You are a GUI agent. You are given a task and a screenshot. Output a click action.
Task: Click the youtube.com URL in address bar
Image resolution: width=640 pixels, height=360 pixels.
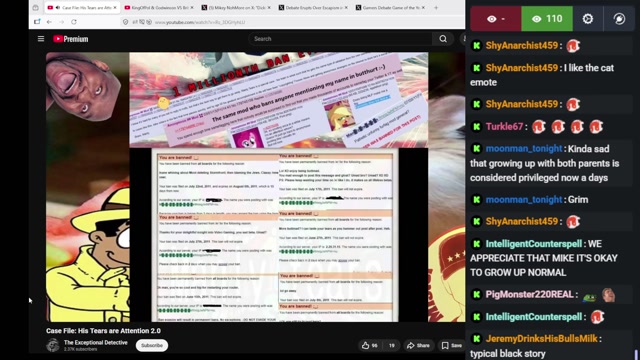pyautogui.click(x=200, y=22)
